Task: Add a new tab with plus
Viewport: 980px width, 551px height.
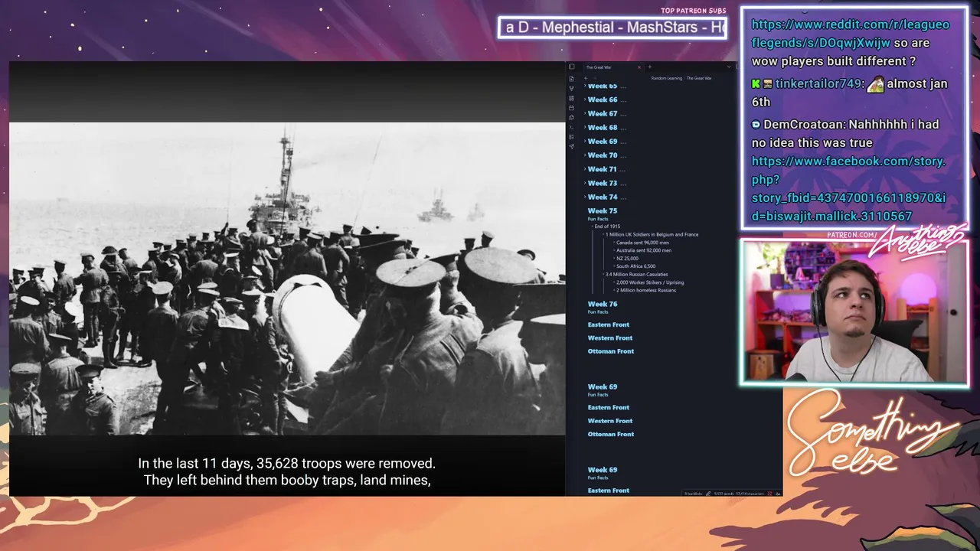Action: tap(649, 67)
